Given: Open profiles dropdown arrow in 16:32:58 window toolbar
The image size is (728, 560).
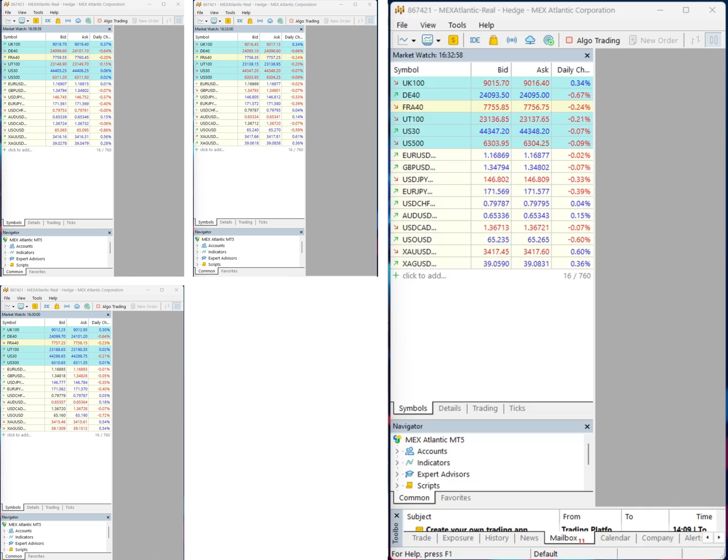Looking at the screenshot, I should [438, 41].
